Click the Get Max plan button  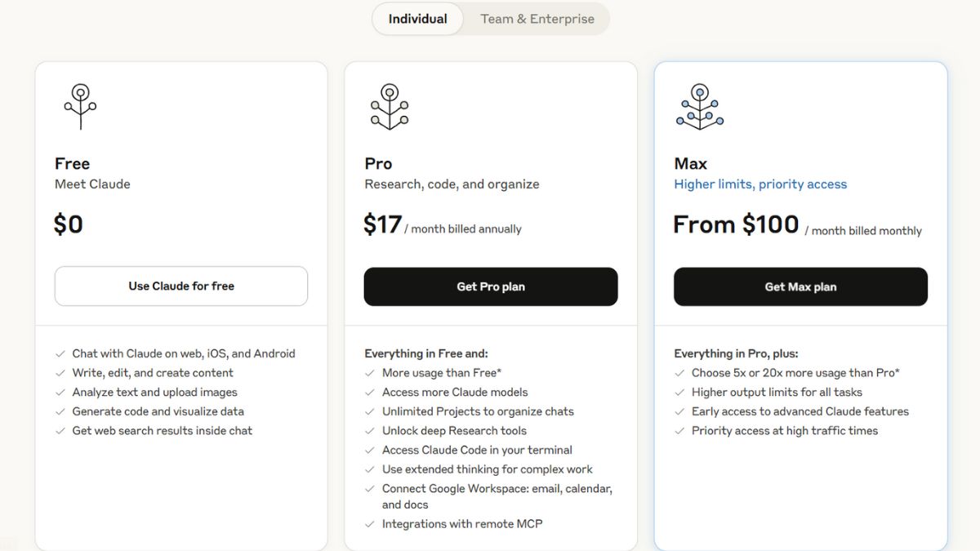click(x=800, y=287)
